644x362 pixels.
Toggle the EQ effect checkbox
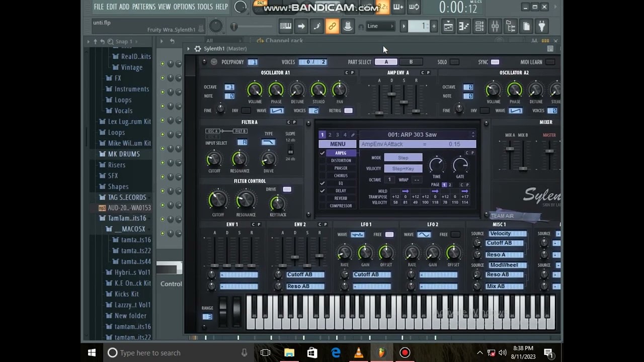pyautogui.click(x=322, y=183)
